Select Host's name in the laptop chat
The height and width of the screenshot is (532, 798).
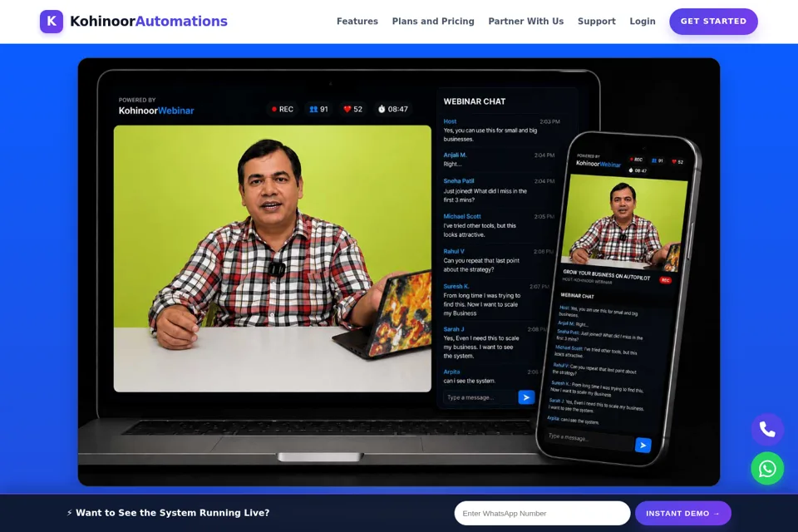450,121
